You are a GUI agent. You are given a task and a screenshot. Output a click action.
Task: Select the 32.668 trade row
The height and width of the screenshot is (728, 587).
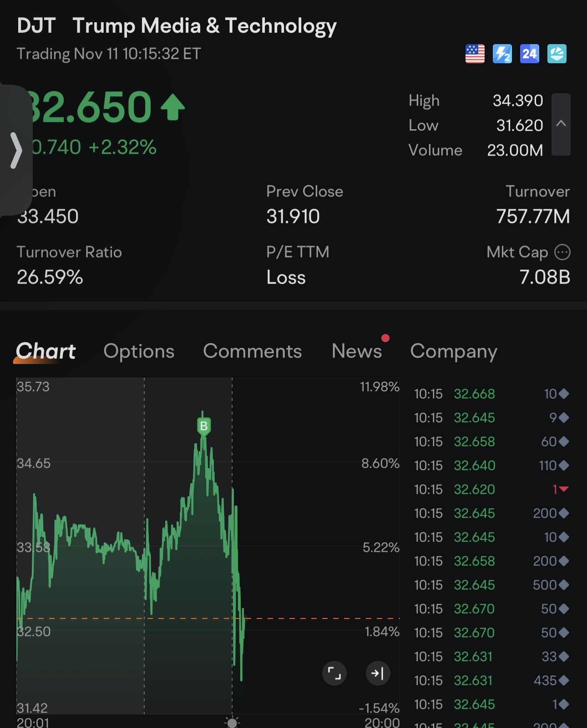(491, 394)
